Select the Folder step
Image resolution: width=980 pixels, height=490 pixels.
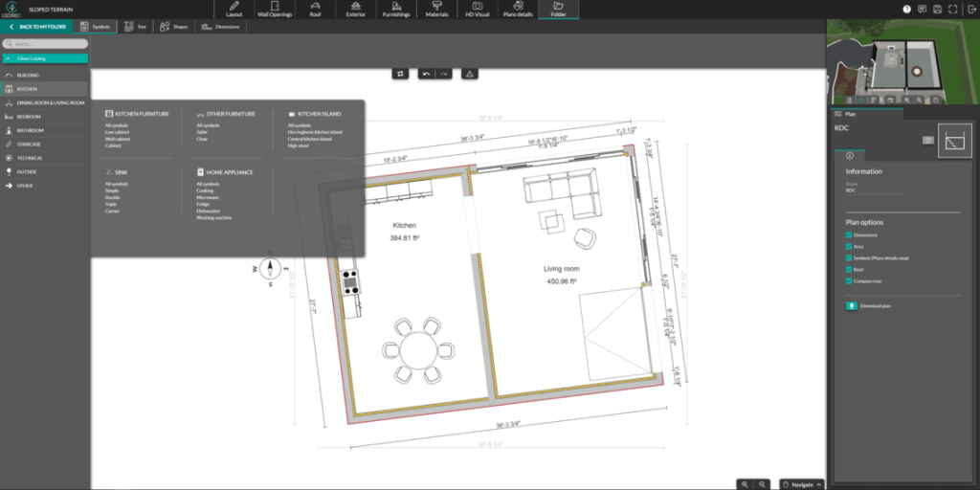point(559,10)
